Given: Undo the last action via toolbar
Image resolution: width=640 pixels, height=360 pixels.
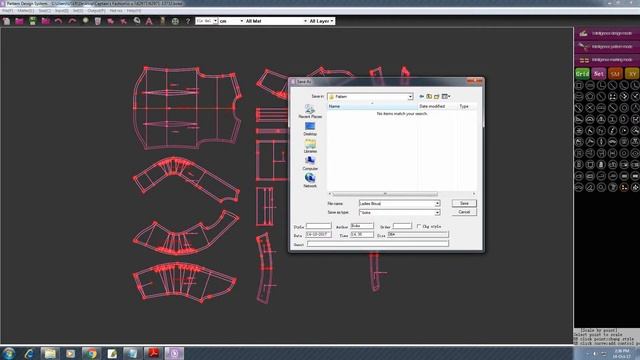Looking at the screenshot, I should [x=59, y=21].
